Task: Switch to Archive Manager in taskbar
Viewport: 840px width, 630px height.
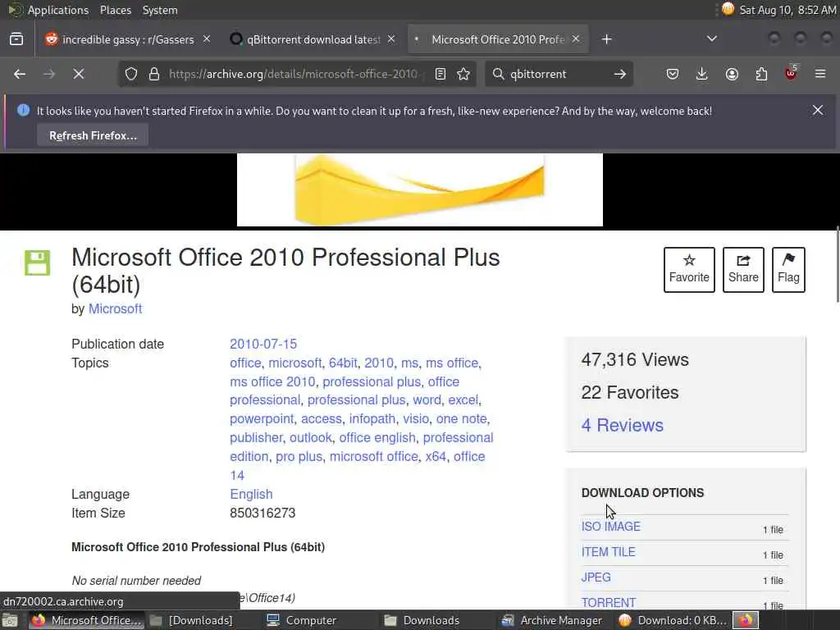Action: [552, 620]
